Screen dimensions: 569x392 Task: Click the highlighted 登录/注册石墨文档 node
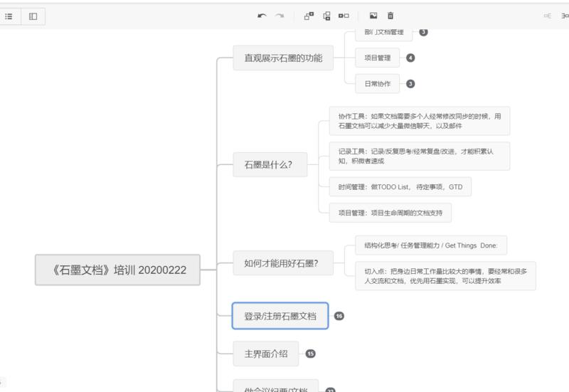(280, 316)
